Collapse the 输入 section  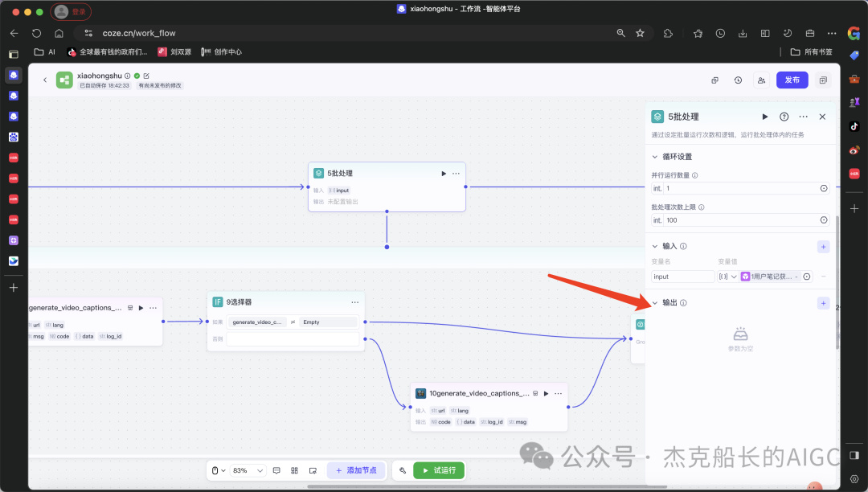point(655,246)
